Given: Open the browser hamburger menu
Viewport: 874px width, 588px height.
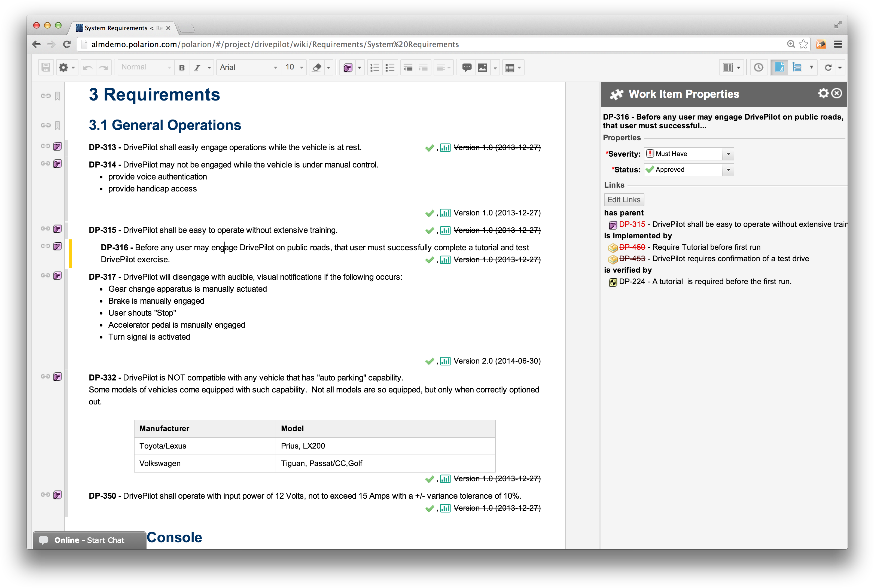Looking at the screenshot, I should [838, 44].
